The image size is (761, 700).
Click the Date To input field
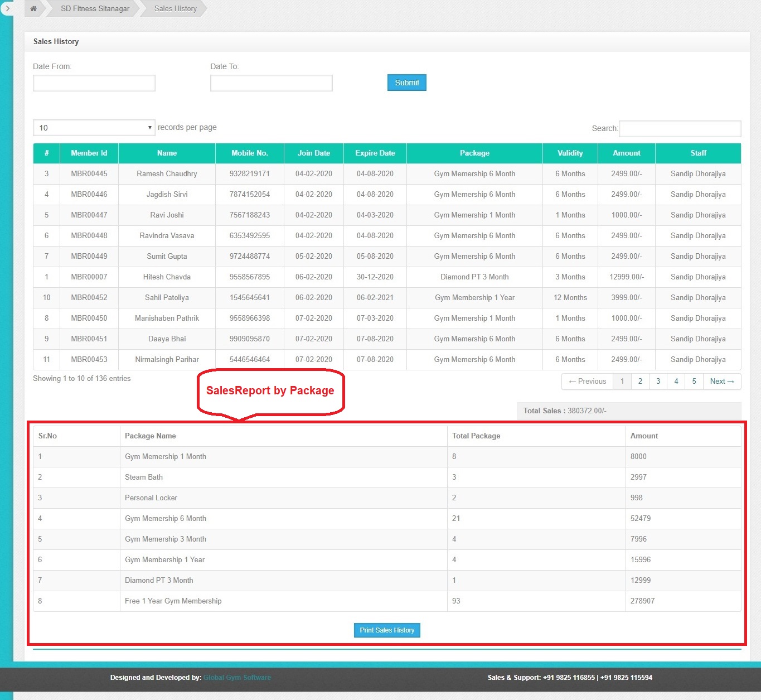tap(271, 83)
